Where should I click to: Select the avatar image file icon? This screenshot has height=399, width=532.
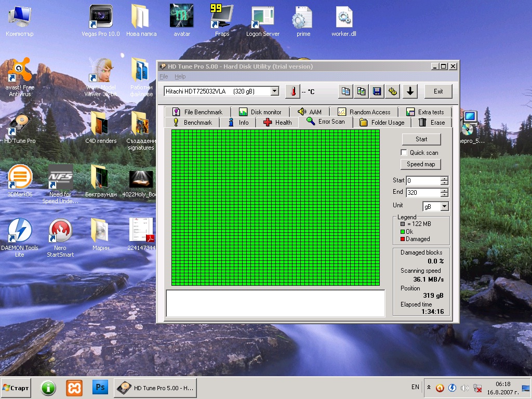(182, 20)
